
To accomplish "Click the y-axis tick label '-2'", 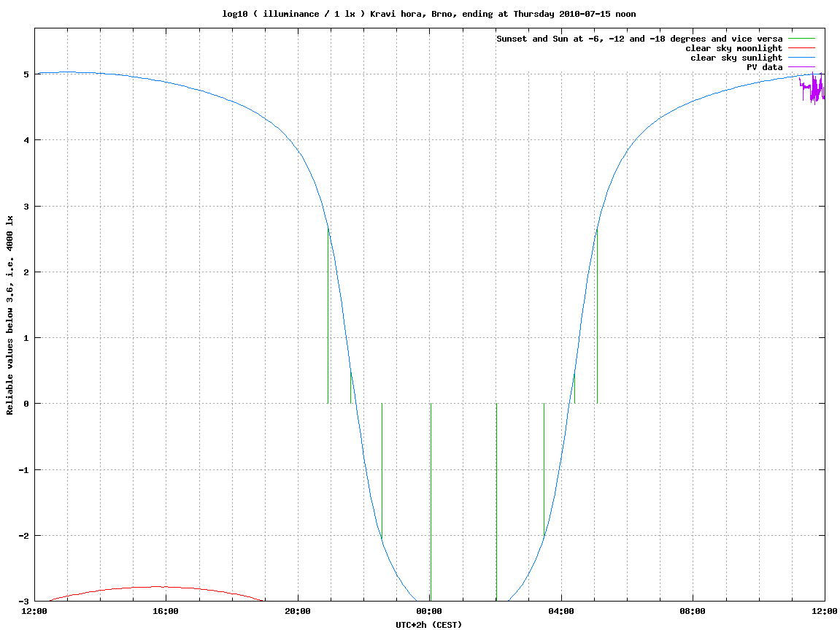I will (x=24, y=536).
